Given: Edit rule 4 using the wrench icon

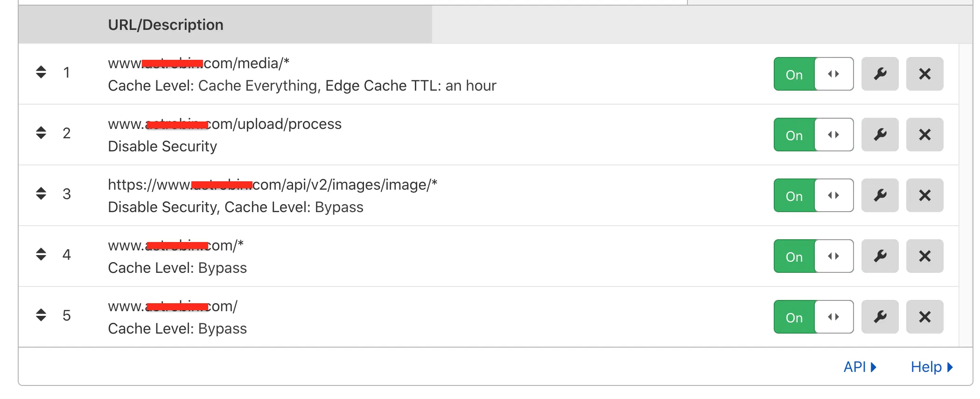Looking at the screenshot, I should pos(880,256).
